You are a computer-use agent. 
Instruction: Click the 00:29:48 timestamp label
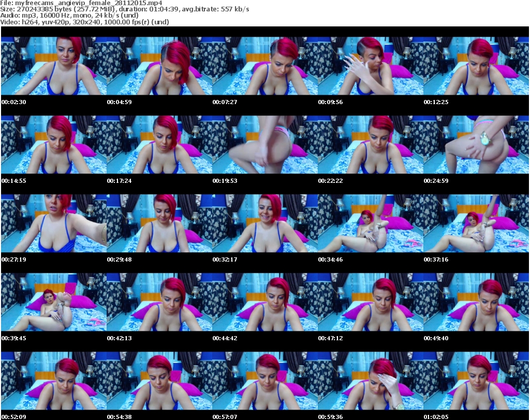(x=120, y=259)
